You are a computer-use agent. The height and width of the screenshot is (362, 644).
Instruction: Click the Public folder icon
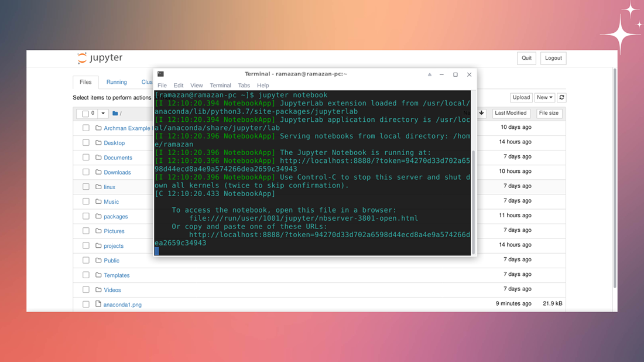point(98,260)
